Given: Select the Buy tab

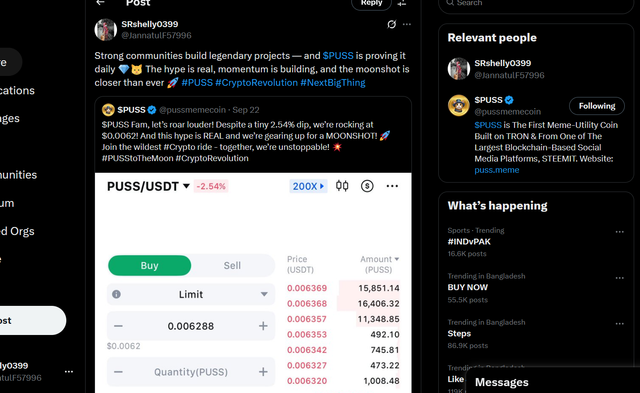Looking at the screenshot, I should coord(149,265).
